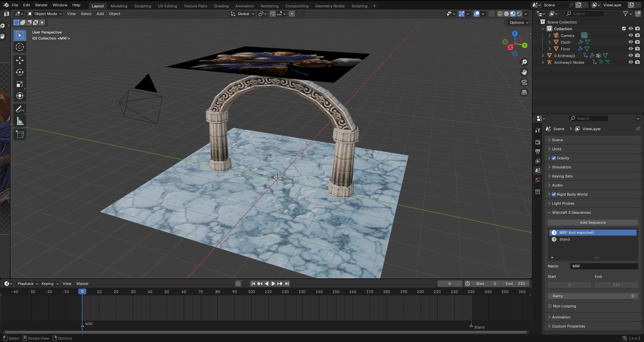Disable the Gravity checkbox

554,158
